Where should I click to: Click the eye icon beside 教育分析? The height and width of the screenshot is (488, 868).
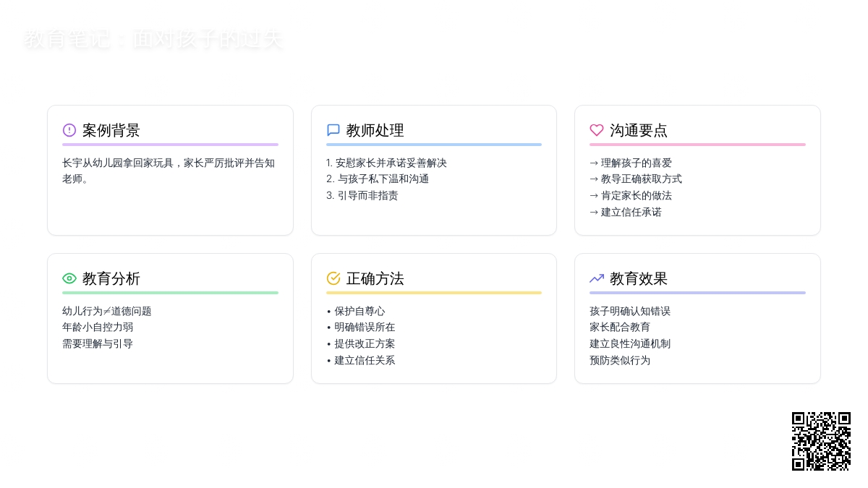click(69, 278)
